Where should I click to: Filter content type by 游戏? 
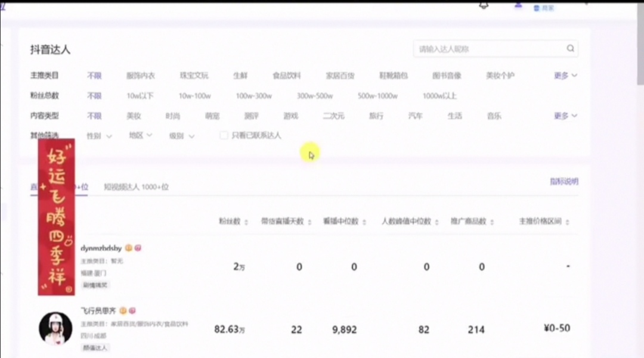[291, 116]
